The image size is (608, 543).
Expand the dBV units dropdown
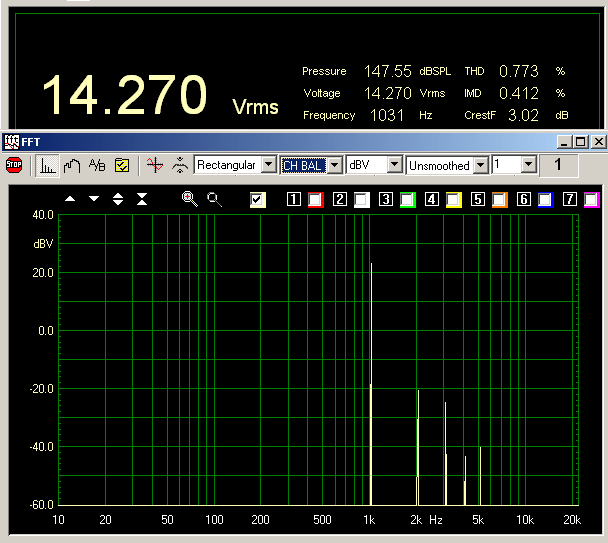tap(394, 165)
